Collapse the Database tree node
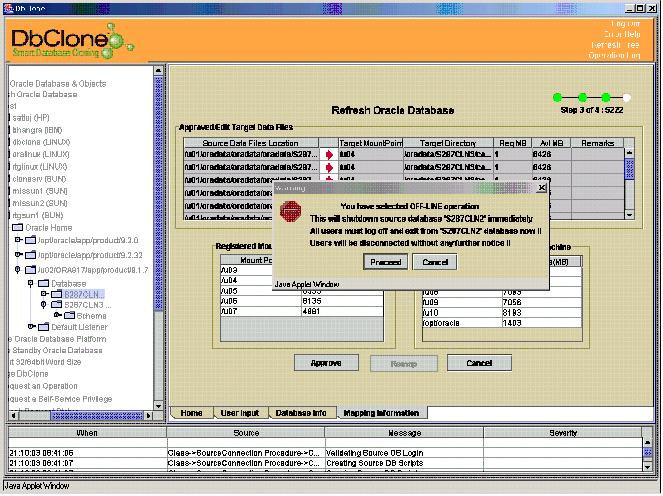The image size is (663, 496). (30, 283)
